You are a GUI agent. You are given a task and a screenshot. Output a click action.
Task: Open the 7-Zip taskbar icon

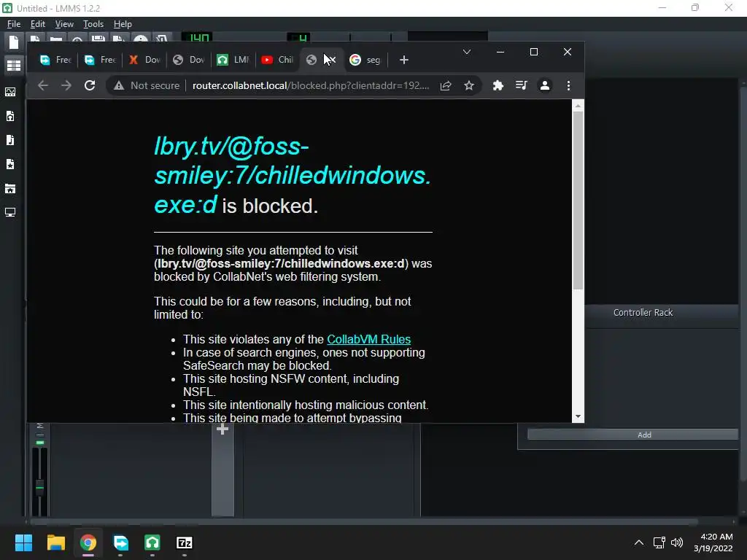(x=185, y=542)
